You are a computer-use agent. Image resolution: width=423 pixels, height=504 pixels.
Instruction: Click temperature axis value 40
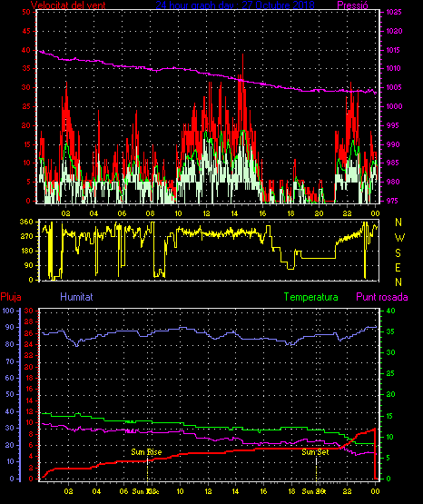[391, 311]
